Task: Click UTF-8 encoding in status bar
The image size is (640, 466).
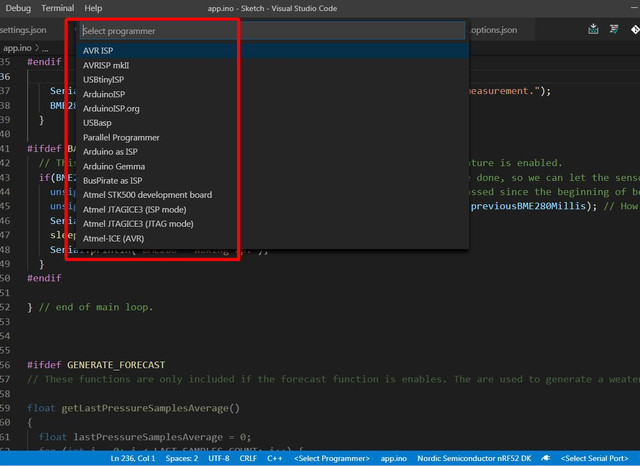Action: (219, 459)
